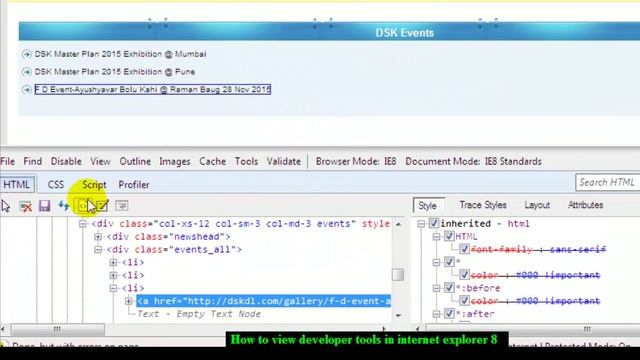
Task: Open F D Event-Ayushyavar Bolu Kahi link
Action: click(153, 89)
